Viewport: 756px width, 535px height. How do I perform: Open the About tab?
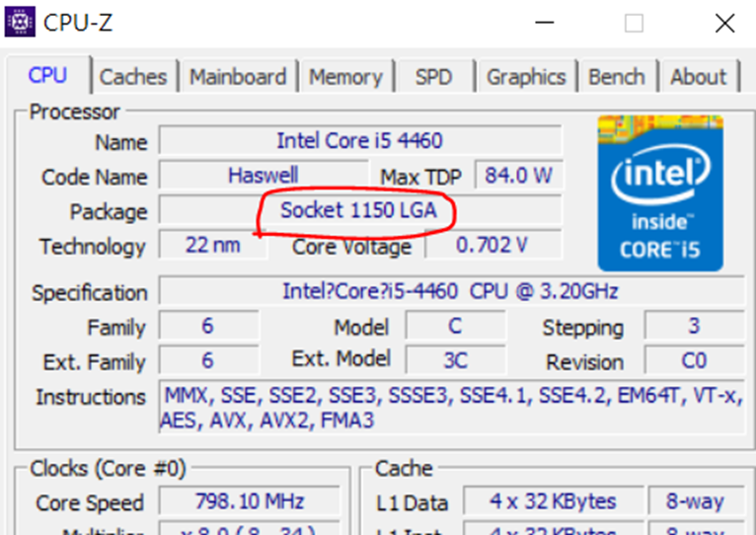698,77
